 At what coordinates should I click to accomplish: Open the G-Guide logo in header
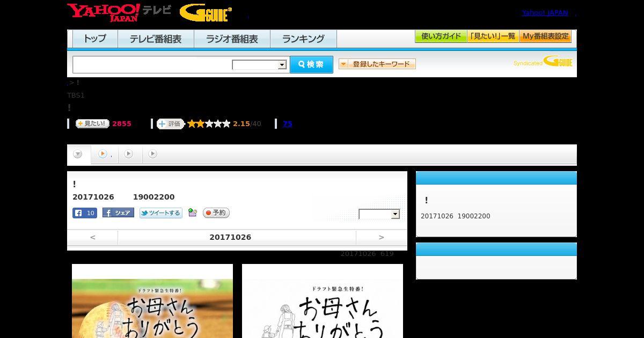(x=206, y=13)
